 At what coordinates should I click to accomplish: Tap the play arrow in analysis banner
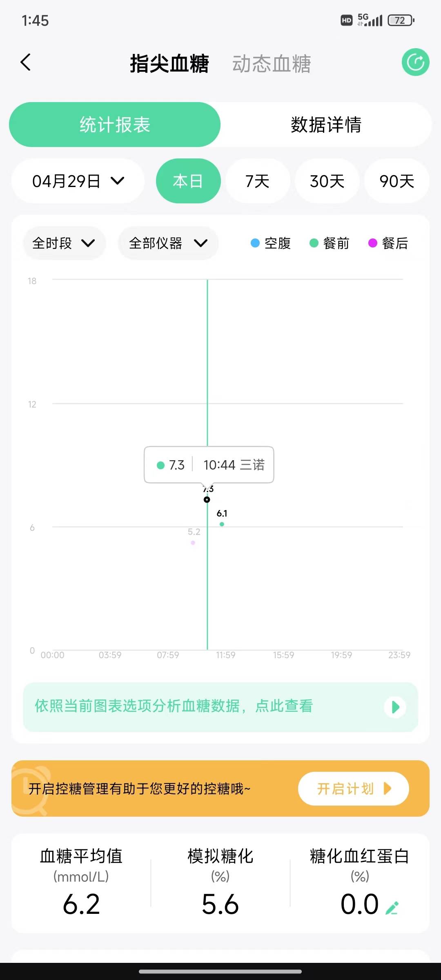tap(395, 707)
